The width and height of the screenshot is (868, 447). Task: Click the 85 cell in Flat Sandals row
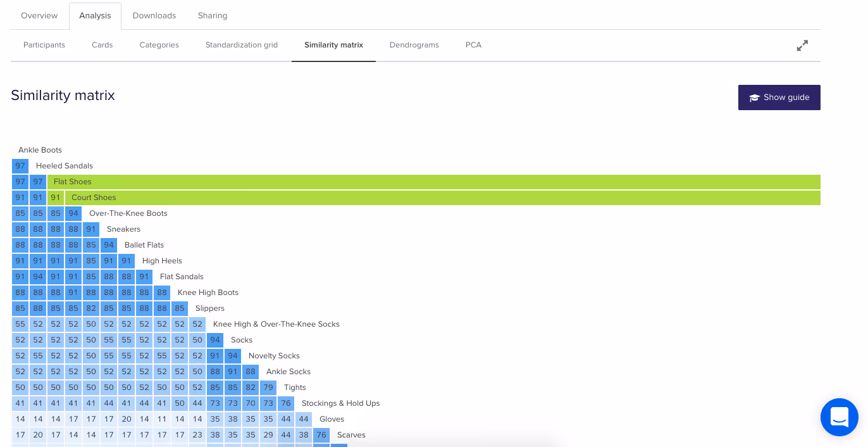[x=91, y=277]
